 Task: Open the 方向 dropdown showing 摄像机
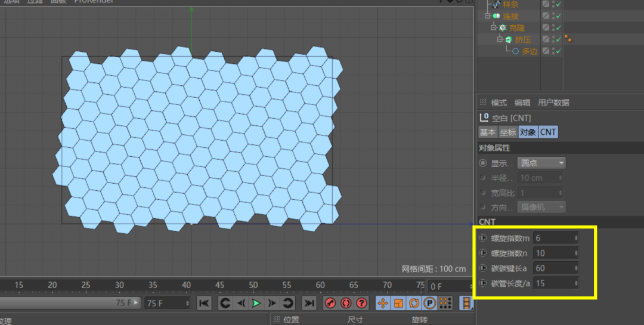pos(541,207)
